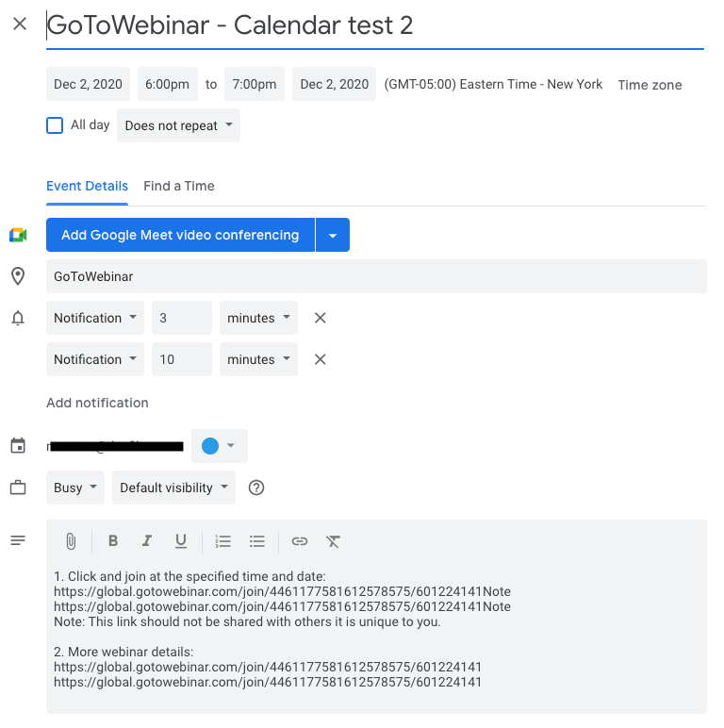The width and height of the screenshot is (724, 728).
Task: Switch to the Find a Time tab
Action: (x=179, y=186)
